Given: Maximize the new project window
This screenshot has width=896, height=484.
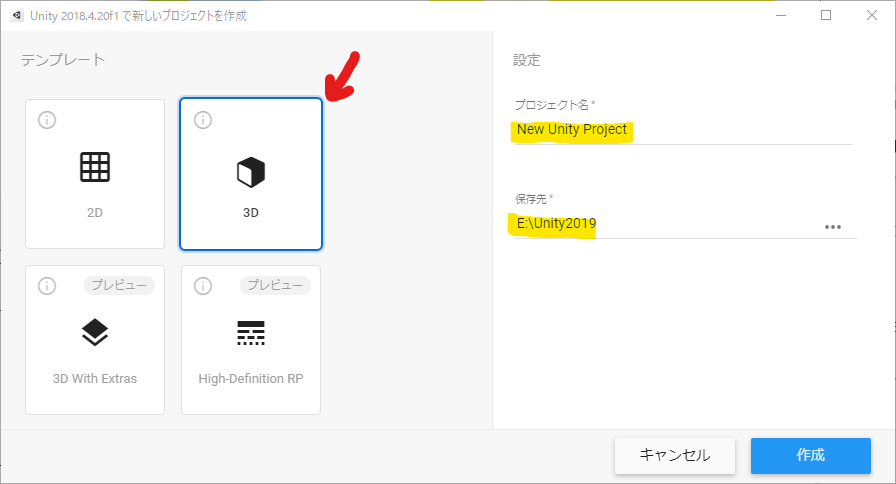Looking at the screenshot, I should click(x=826, y=15).
